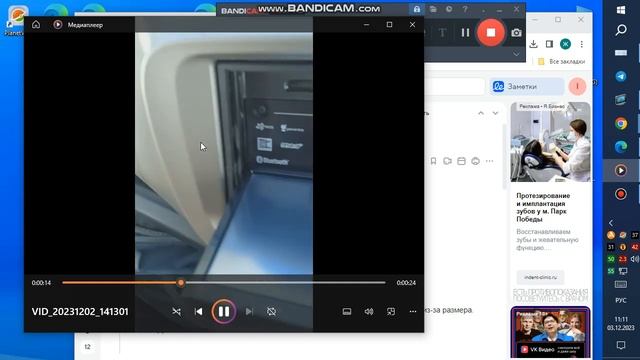The height and width of the screenshot is (360, 640).
Task: Open the clock showing 11:11 03.12.2023
Action: point(621,323)
